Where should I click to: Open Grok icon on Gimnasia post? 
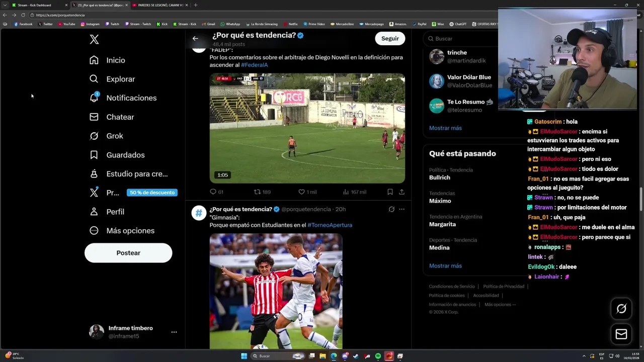pos(391,209)
